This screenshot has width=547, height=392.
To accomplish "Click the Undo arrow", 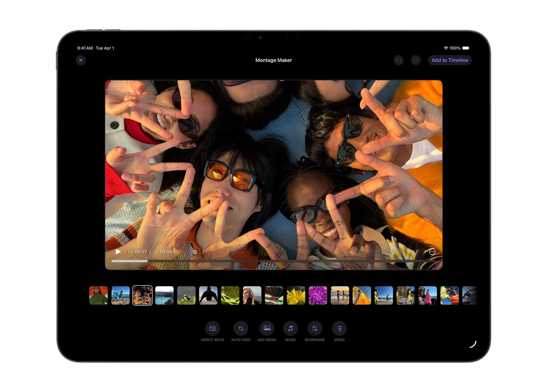I will point(398,60).
